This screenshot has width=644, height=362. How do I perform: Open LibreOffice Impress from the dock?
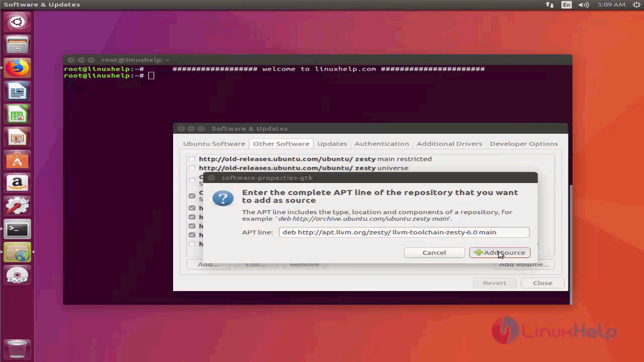tap(17, 137)
